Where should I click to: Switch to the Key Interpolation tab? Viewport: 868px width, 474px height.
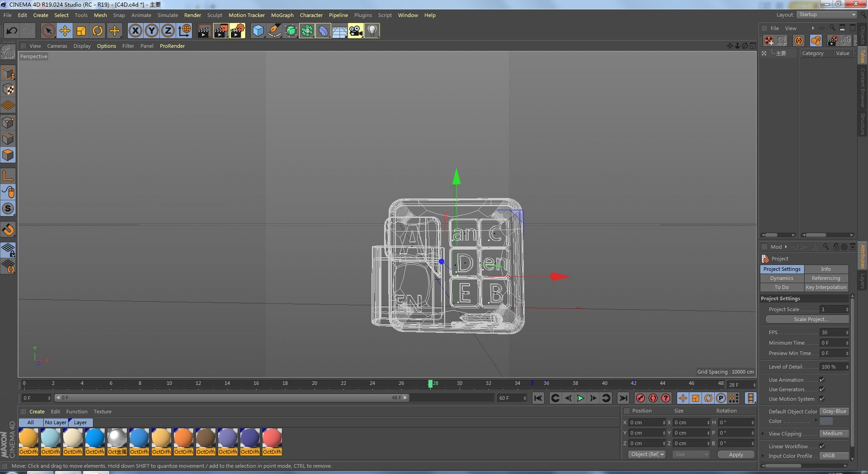pyautogui.click(x=826, y=287)
